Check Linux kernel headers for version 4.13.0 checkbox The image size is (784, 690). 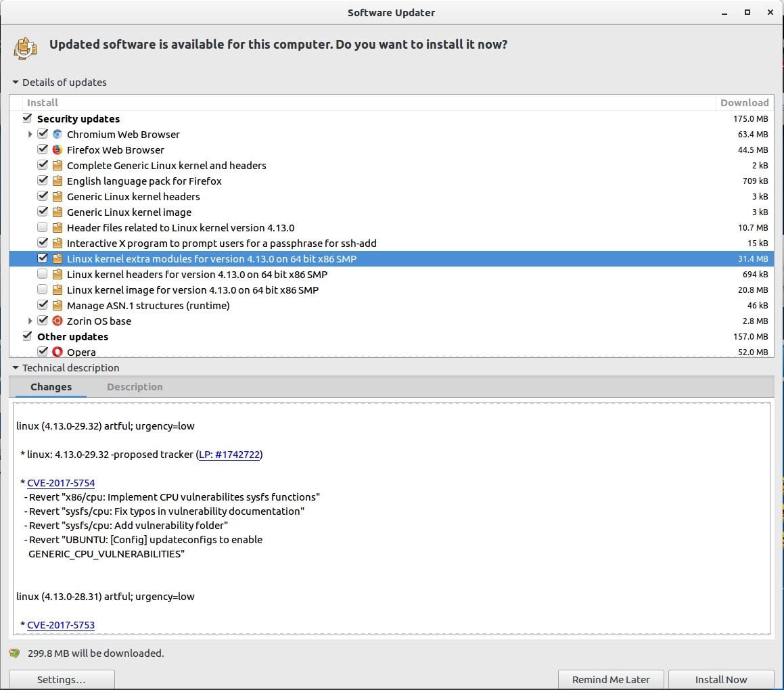click(x=43, y=274)
